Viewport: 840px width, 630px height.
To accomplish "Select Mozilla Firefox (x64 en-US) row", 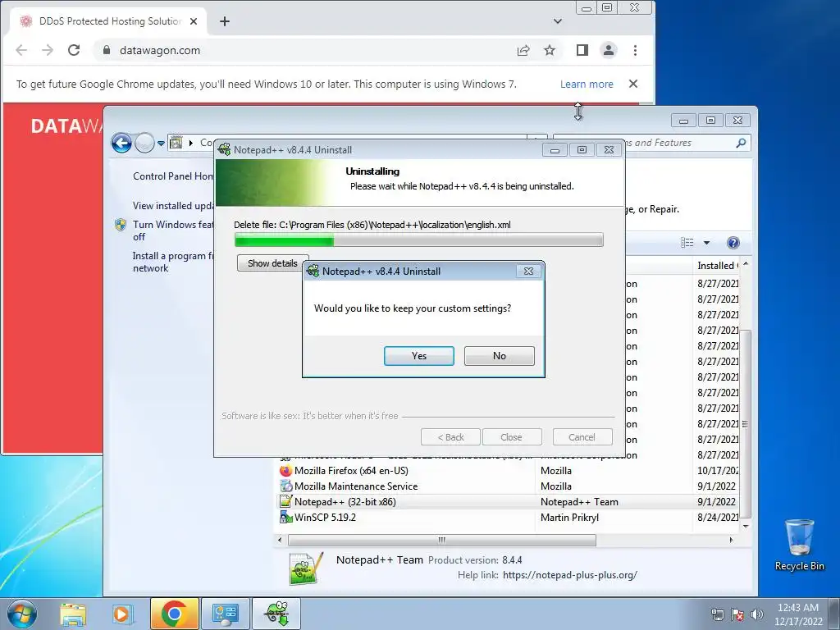I will pos(508,471).
